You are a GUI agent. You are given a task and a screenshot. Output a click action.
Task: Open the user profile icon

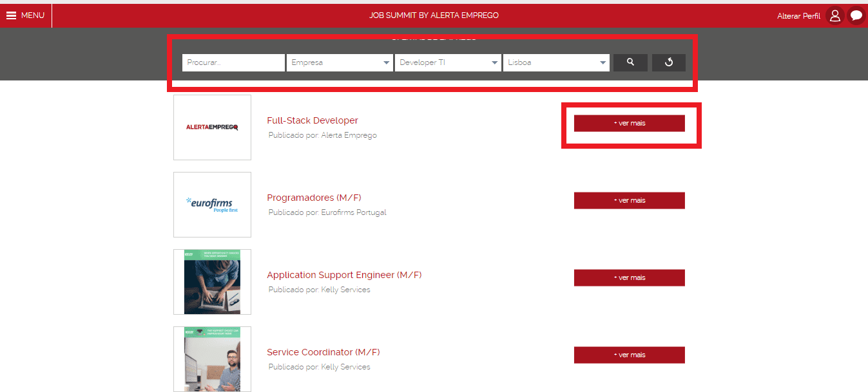[835, 15]
